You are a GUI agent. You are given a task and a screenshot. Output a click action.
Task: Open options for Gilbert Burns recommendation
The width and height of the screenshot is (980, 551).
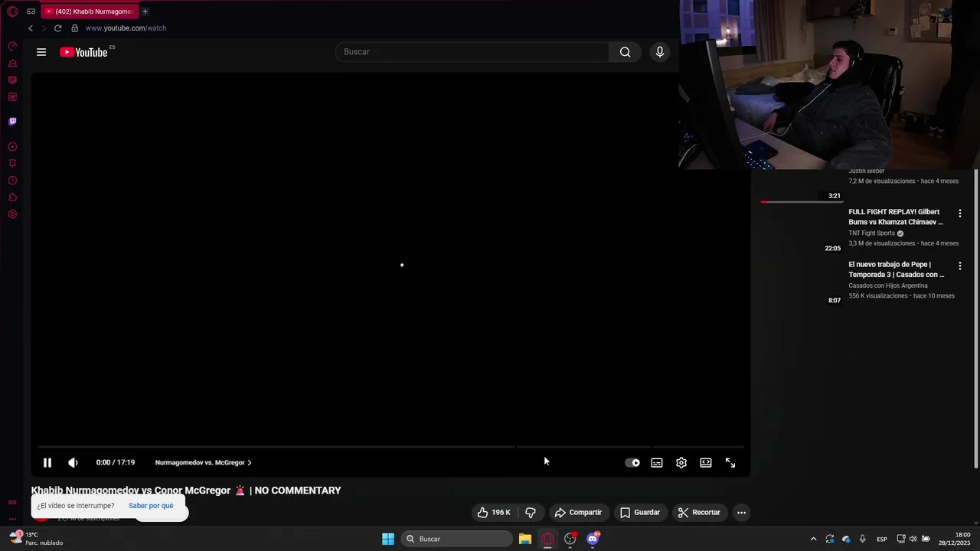point(960,214)
